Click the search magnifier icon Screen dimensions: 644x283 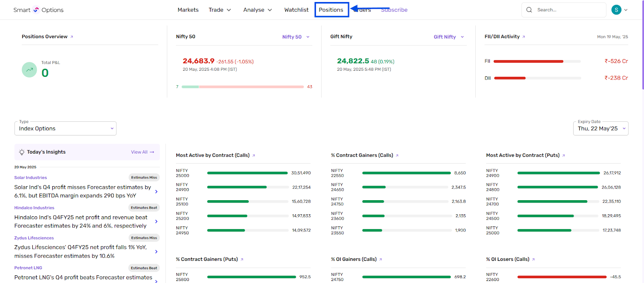[x=529, y=10]
